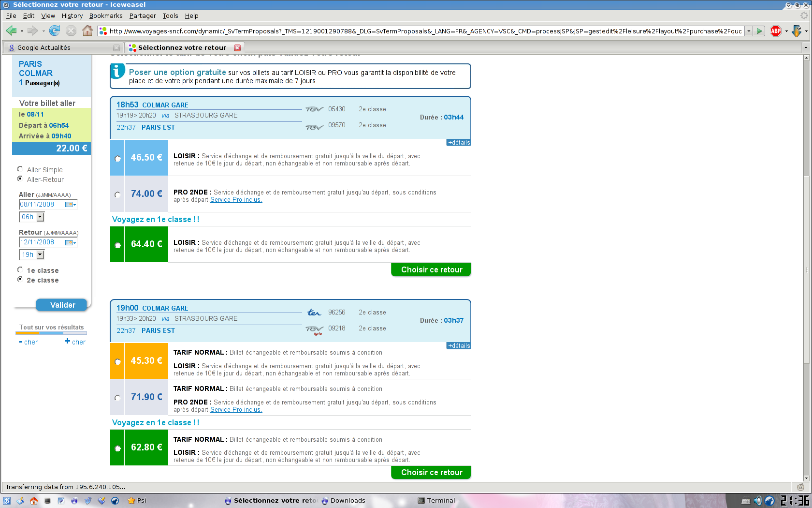Reload the page with the refresh icon
The width and height of the screenshot is (812, 508).
pos(55,31)
